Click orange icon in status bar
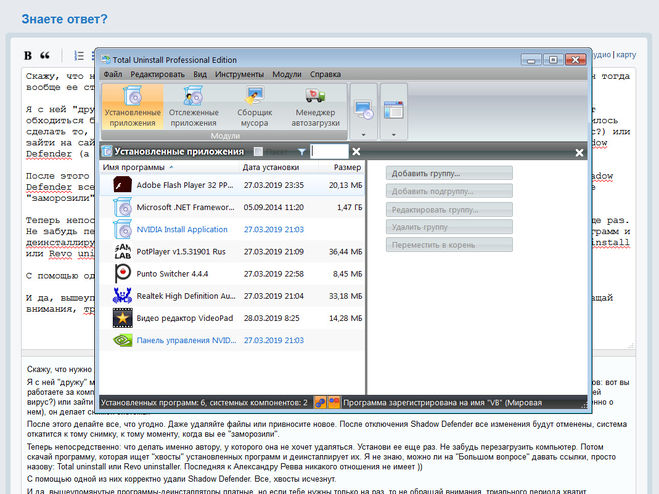The image size is (659, 494). tap(334, 403)
